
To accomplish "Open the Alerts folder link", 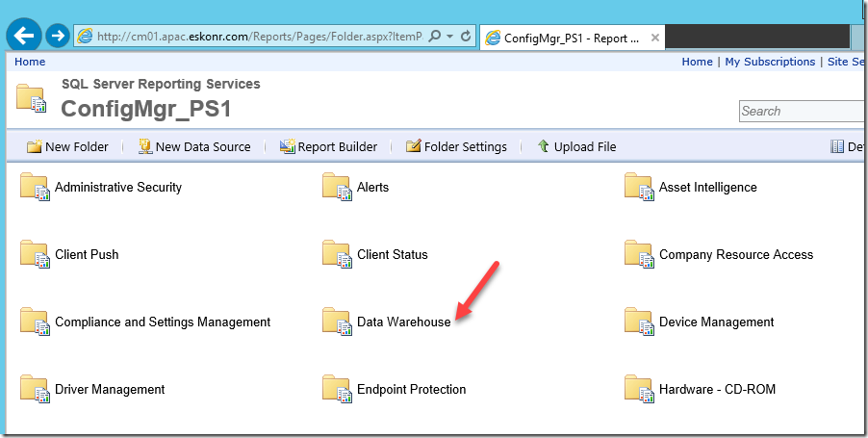I will [x=372, y=187].
